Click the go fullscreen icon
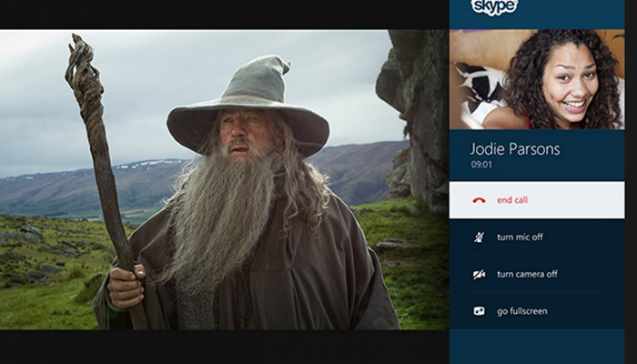 coord(479,311)
